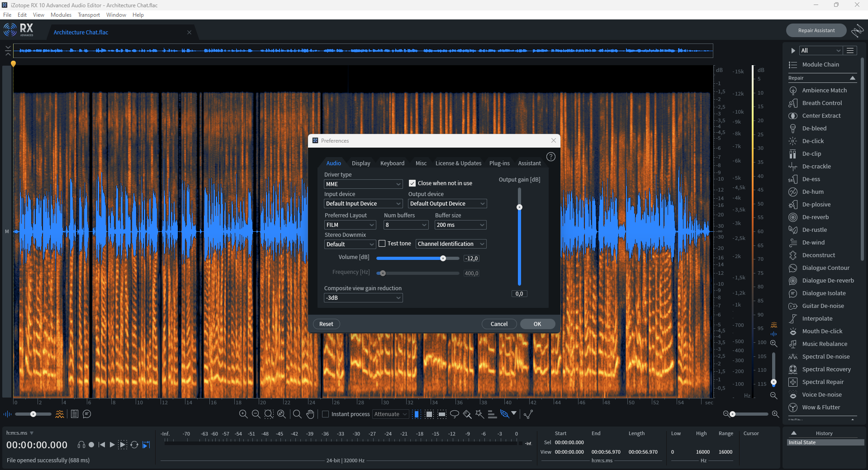This screenshot has width=868, height=470.
Task: Open the Driver type dropdown
Action: [x=363, y=184]
